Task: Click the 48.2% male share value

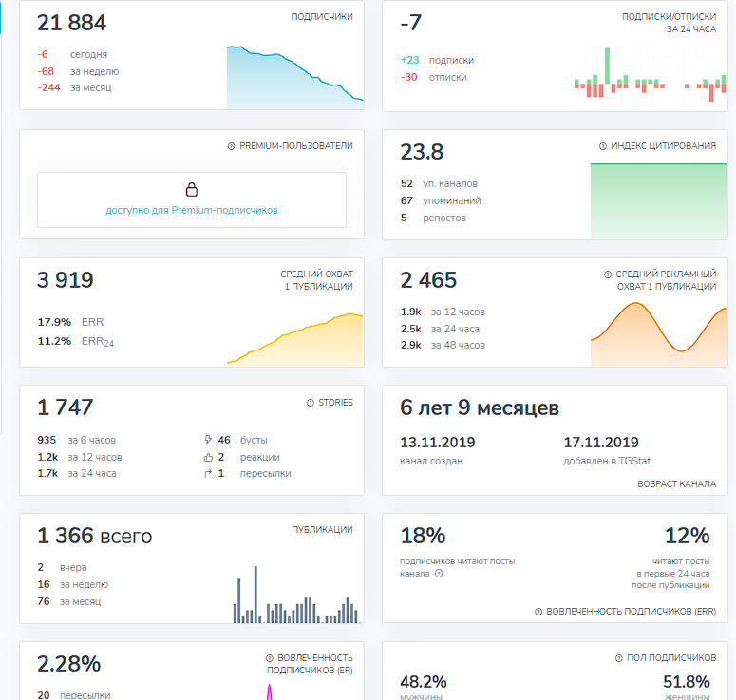Action: tap(424, 682)
